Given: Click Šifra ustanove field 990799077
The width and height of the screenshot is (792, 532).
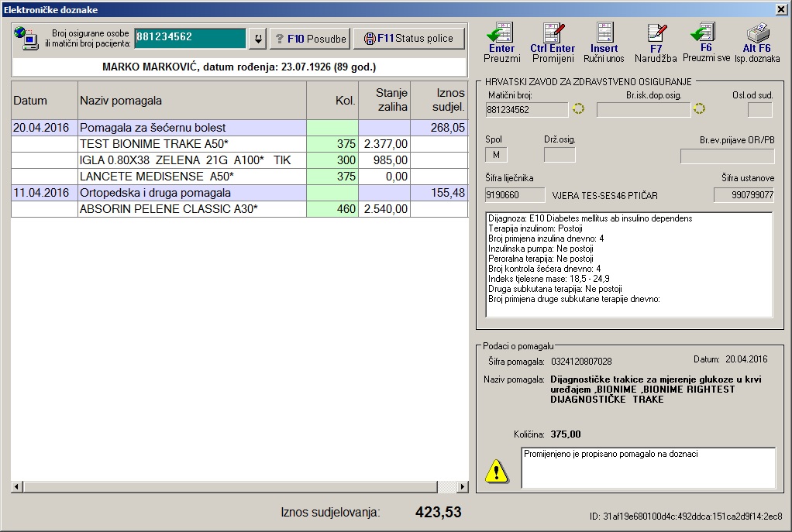Looking at the screenshot, I should (743, 195).
